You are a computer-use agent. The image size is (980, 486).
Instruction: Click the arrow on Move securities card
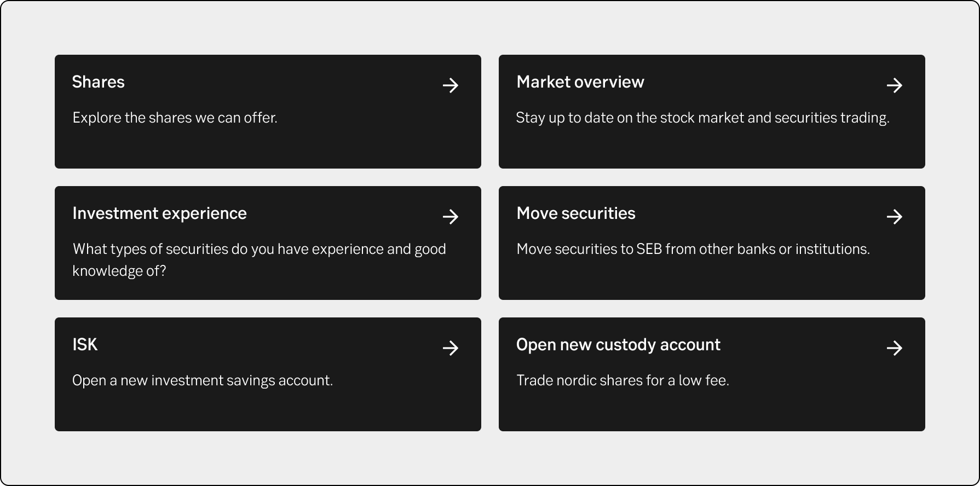(x=895, y=217)
